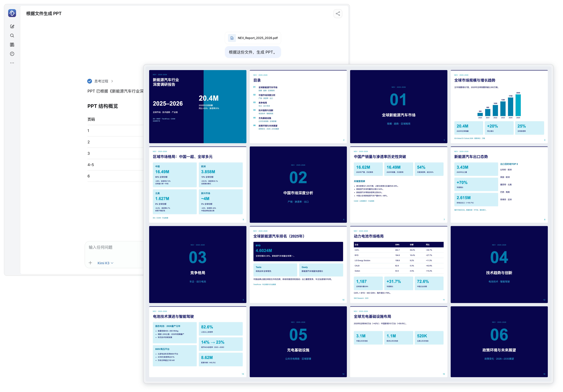Click the plus attach icon in input box

[90, 263]
